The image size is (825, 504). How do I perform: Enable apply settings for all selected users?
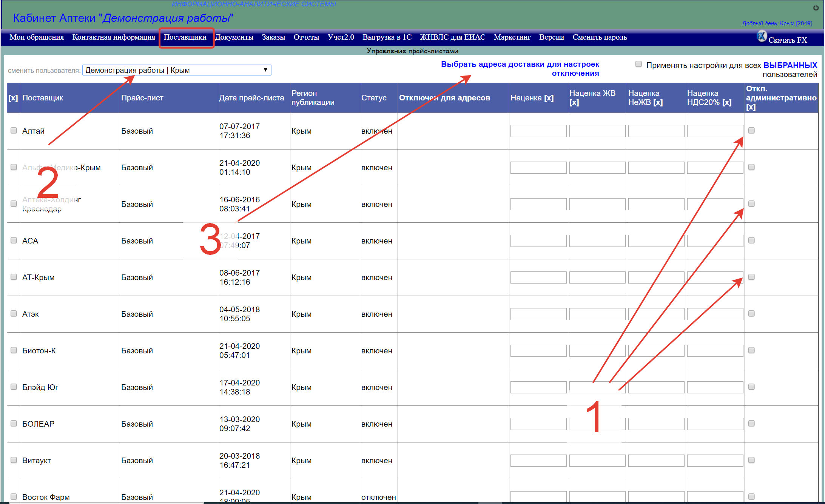[x=638, y=64]
